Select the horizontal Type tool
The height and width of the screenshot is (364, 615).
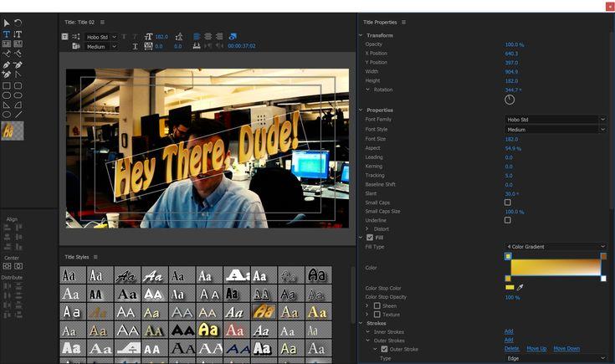click(x=7, y=34)
